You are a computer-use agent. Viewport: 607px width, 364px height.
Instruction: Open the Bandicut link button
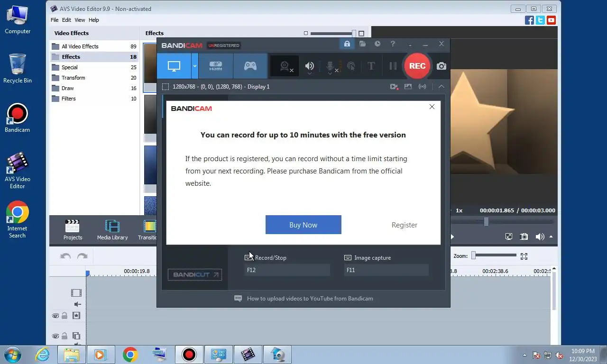(194, 274)
